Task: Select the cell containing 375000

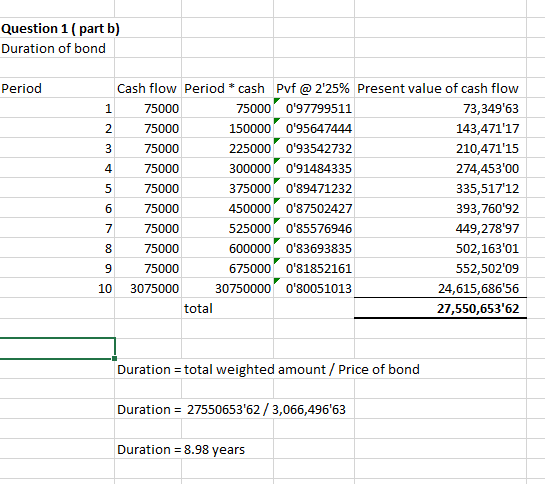Action: [x=227, y=188]
